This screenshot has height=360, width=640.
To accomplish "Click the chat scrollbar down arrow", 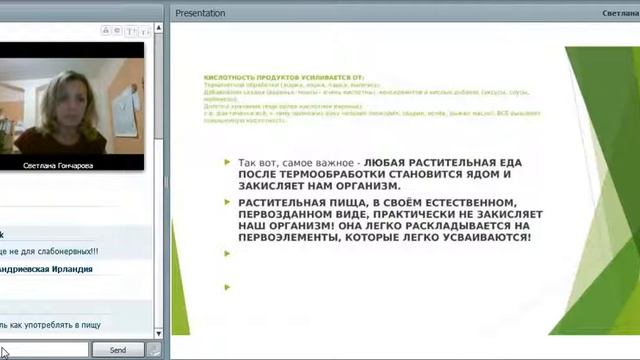I will point(159,333).
